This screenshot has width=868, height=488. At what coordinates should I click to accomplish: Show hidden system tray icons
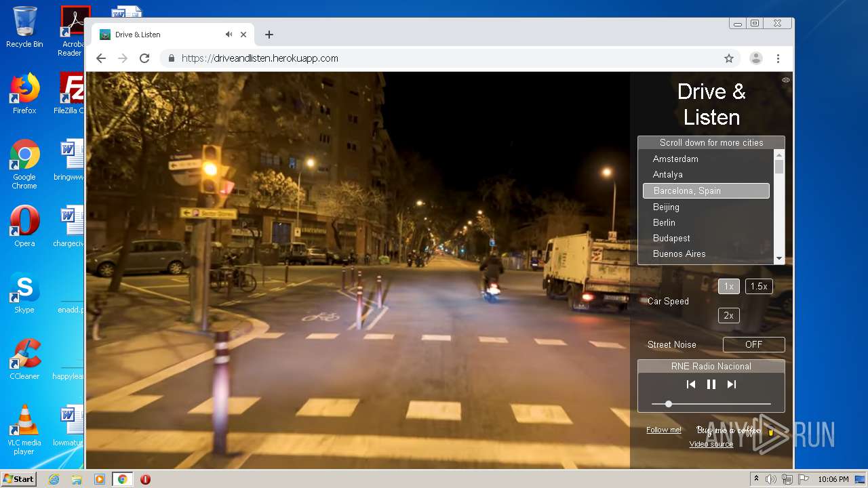[756, 479]
